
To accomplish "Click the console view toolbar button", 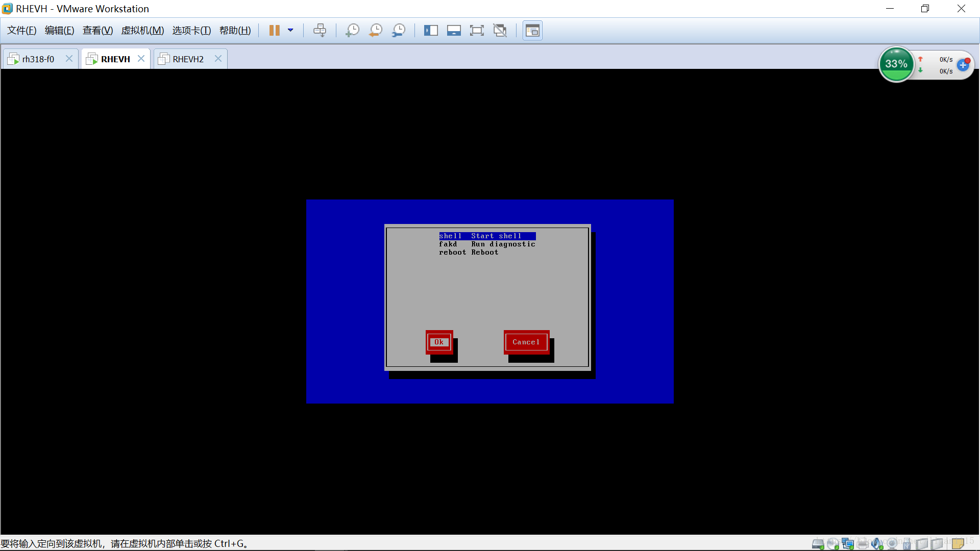I will [x=532, y=31].
